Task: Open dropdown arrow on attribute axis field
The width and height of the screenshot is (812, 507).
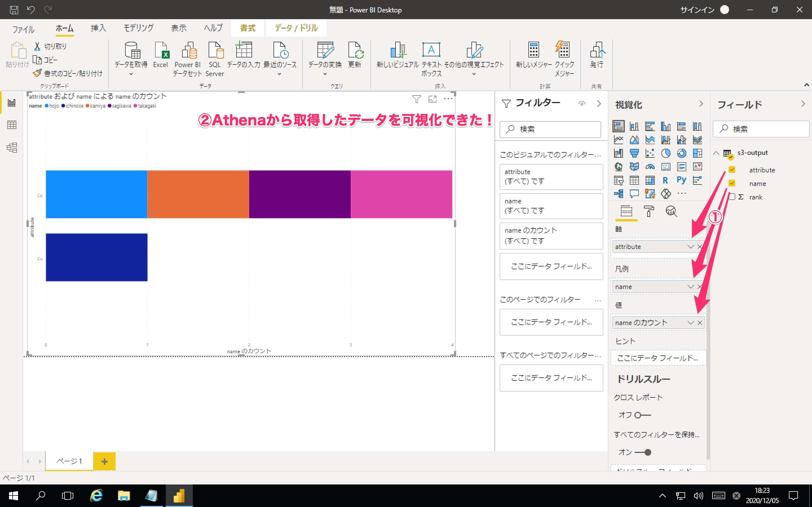Action: [x=690, y=247]
